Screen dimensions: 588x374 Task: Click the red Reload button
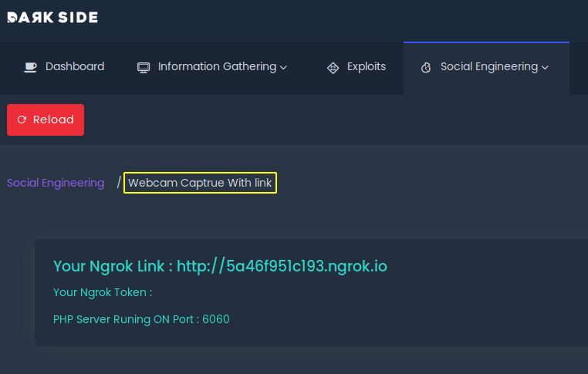[46, 120]
